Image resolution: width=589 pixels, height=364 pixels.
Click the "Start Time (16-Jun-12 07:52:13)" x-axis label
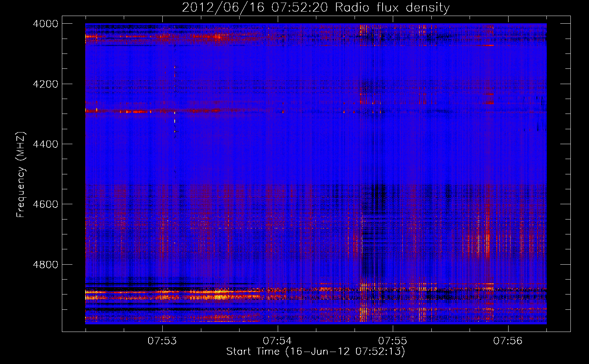coord(316,352)
